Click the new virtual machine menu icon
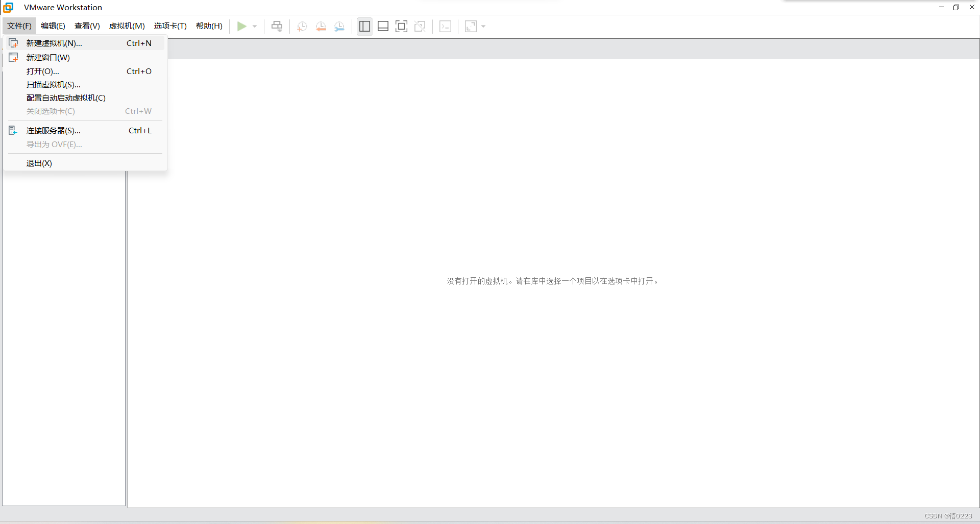The width and height of the screenshot is (980, 524). [x=13, y=43]
